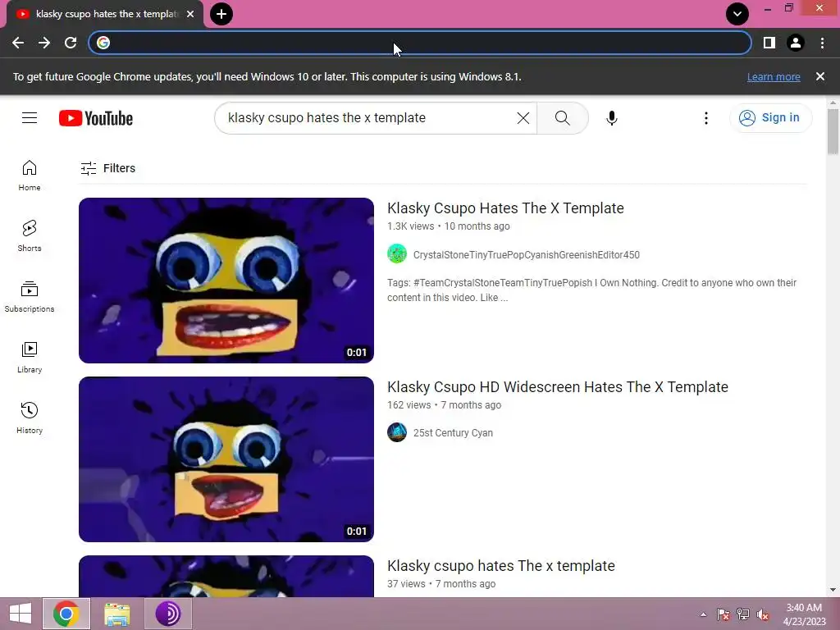Click the scrollbar down arrow
This screenshot has height=630, width=840.
point(833,590)
